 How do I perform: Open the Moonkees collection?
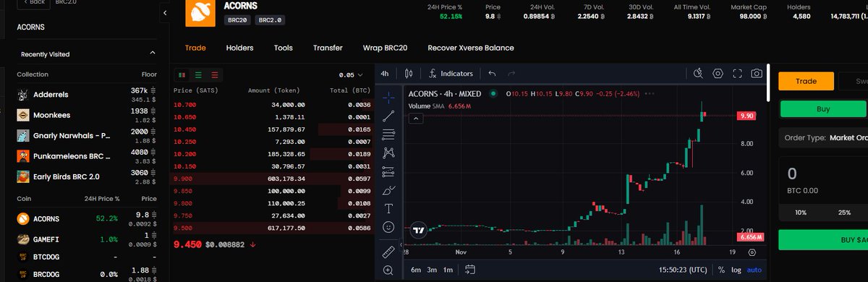tap(87, 115)
